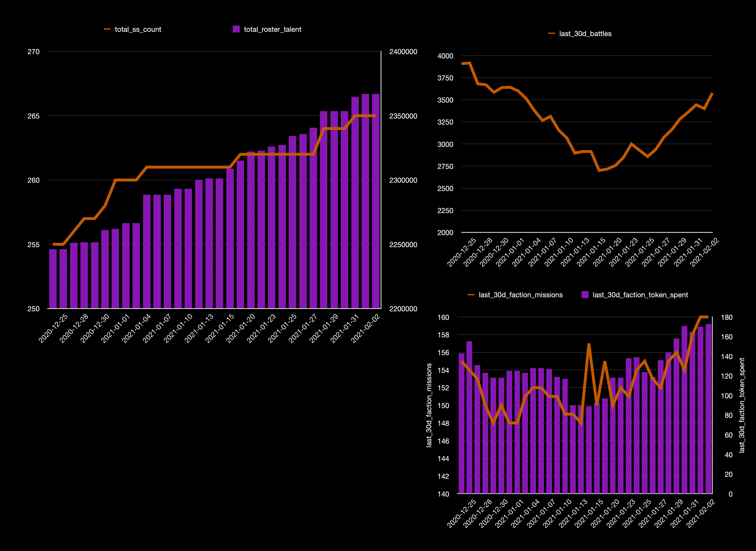Click the leftmost purple total_roster_talent bar
Viewport: 756px width, 551px height.
coord(53,279)
